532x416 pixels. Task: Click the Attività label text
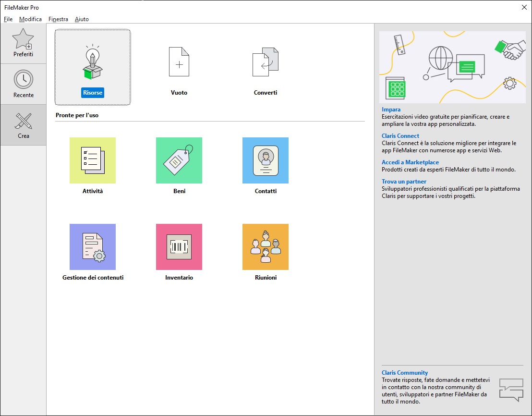pos(93,191)
